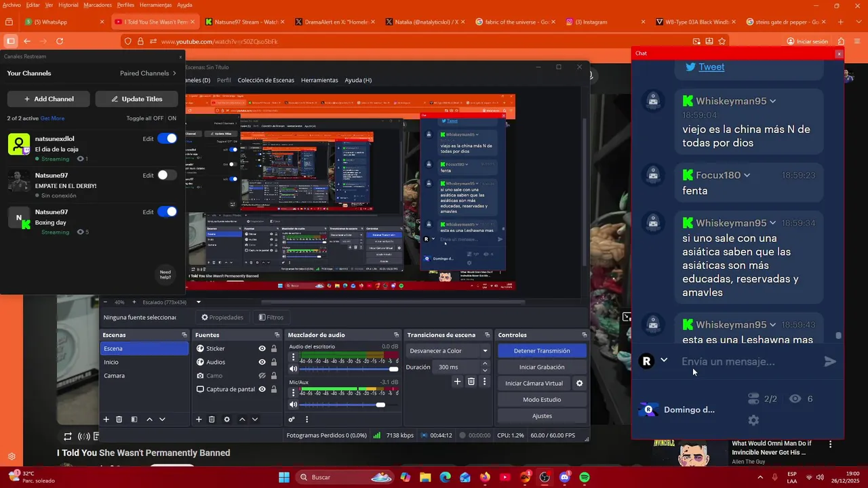Screen dimensions: 868x488
Task: Move source down with Fuentes down arrow
Action: pos(255,420)
